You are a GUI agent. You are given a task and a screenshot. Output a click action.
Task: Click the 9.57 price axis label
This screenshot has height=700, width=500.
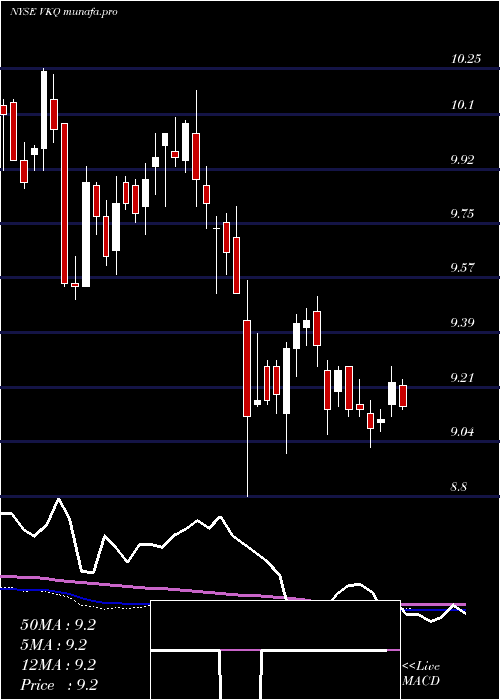pos(462,268)
